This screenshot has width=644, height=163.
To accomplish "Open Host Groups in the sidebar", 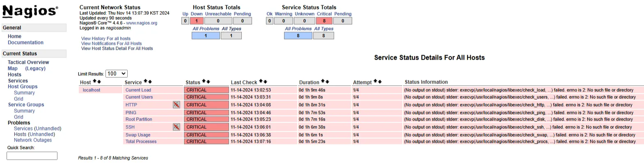I will coord(23,86).
